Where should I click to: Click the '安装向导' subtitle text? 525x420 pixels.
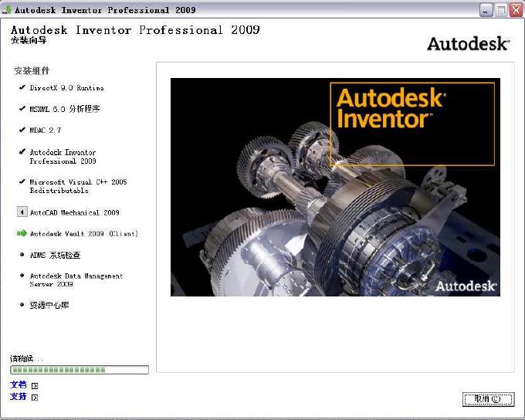coord(29,40)
